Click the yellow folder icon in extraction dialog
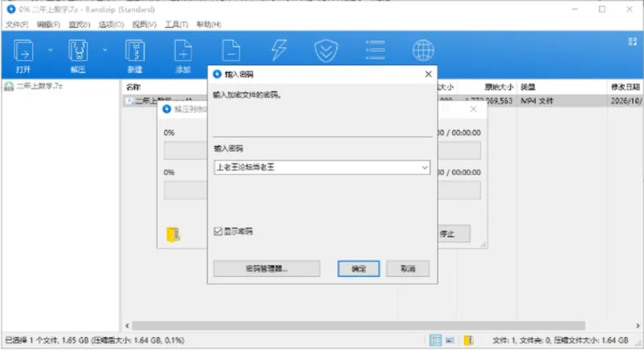Viewport: 644px width, 350px height. click(x=173, y=234)
